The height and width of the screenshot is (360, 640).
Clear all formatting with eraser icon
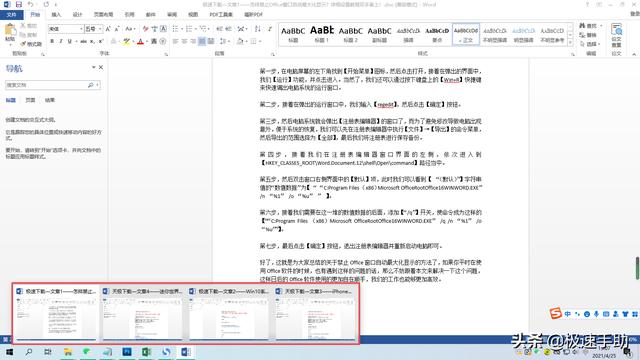145,29
